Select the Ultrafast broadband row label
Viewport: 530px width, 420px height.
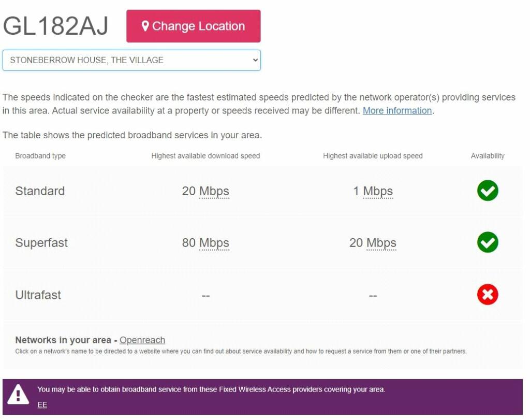[38, 295]
